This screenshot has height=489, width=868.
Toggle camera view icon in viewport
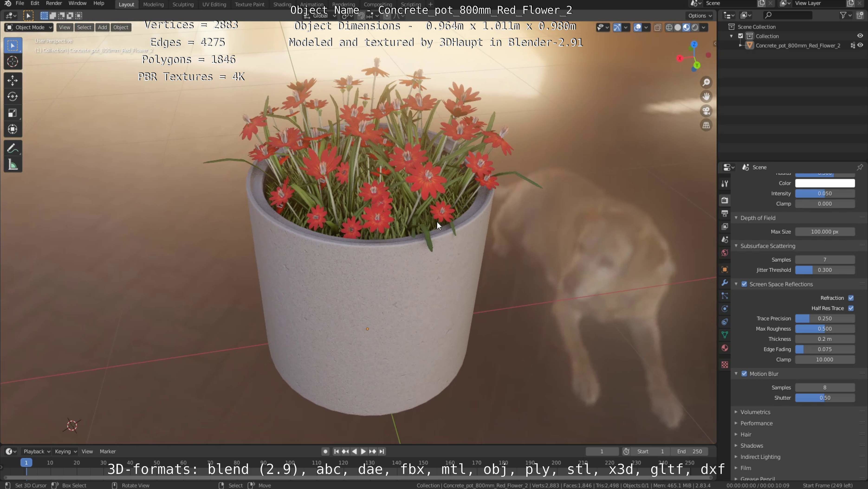[x=706, y=111]
